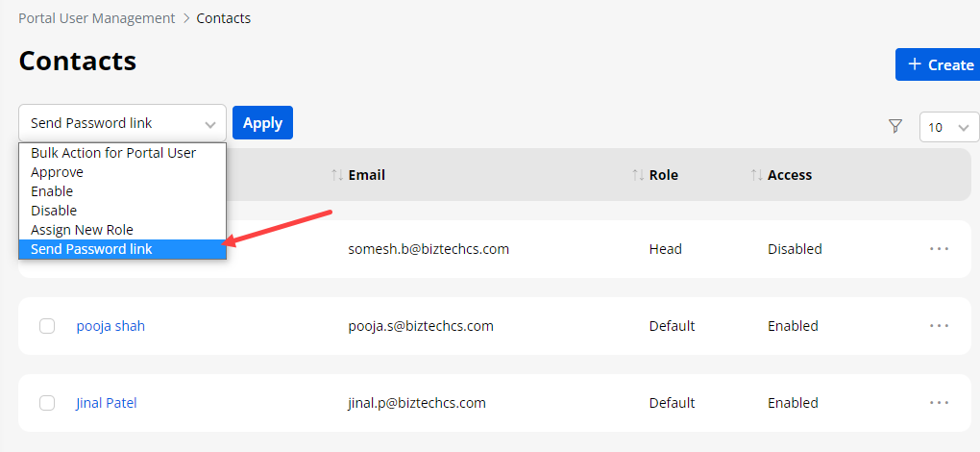The width and height of the screenshot is (980, 452).
Task: Expand the page size dropdown showing 10
Action: [947, 127]
